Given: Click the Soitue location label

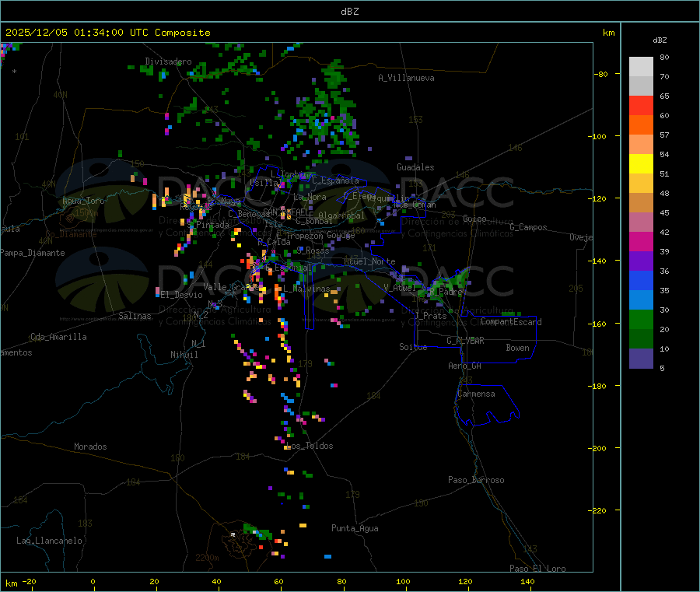Looking at the screenshot, I should [413, 346].
